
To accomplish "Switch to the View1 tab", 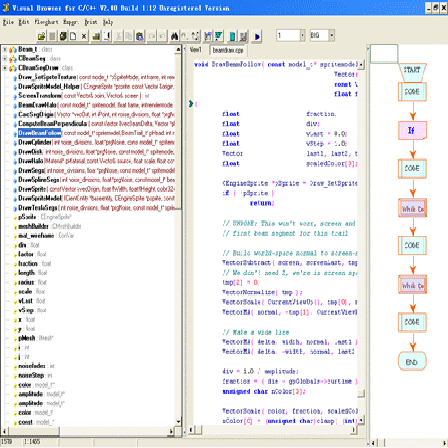I will pos(196,50).
